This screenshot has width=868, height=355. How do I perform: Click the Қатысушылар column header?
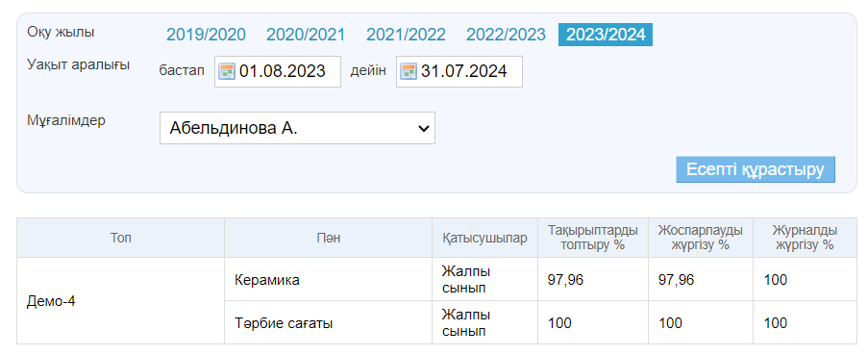pos(484,238)
